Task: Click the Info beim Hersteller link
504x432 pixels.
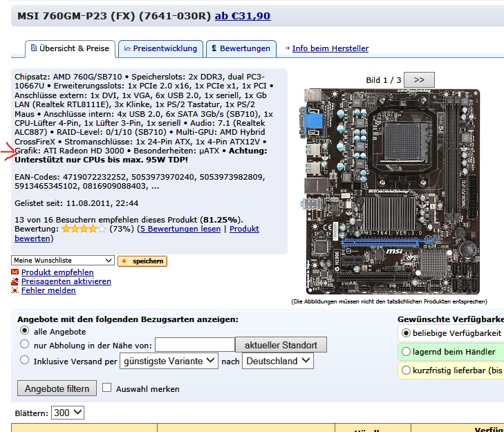Action: tap(330, 48)
